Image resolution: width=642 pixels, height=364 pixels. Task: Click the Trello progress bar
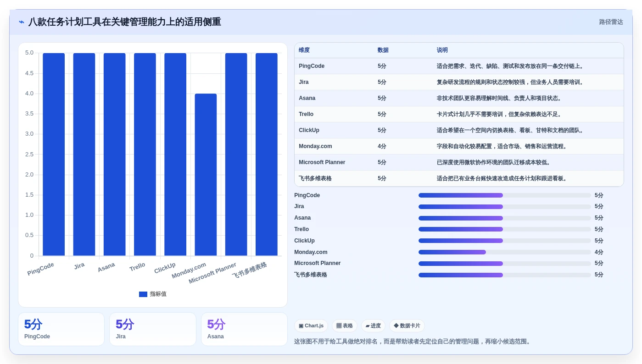pyautogui.click(x=505, y=229)
